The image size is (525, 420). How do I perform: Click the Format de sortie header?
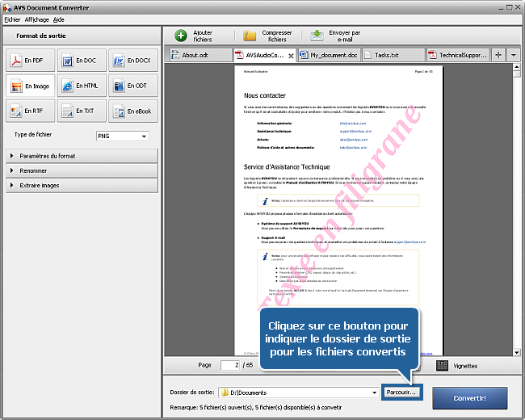click(x=41, y=36)
